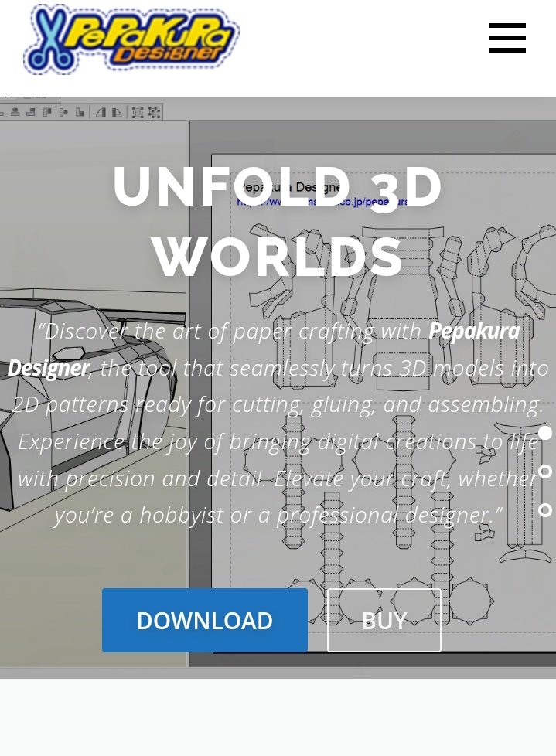
Task: Switch to the second slide dot
Action: (545, 471)
